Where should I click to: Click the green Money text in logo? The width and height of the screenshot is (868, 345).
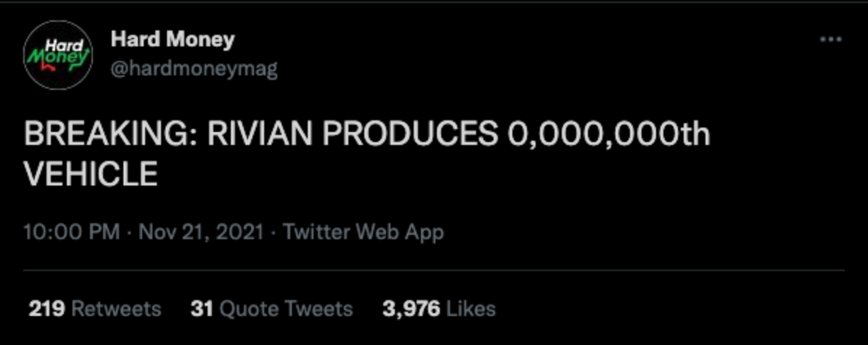point(57,57)
